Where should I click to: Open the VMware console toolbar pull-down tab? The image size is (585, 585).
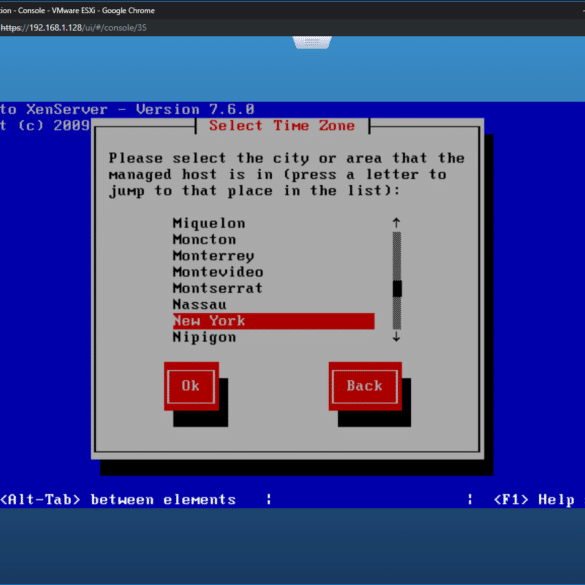tap(312, 42)
